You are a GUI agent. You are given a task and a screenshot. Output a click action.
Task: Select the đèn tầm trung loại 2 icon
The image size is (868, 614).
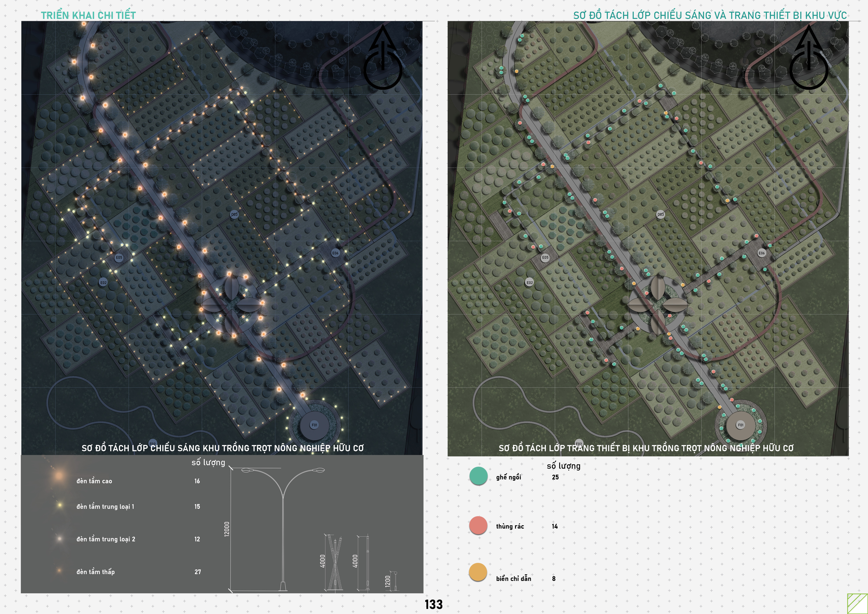tap(59, 538)
